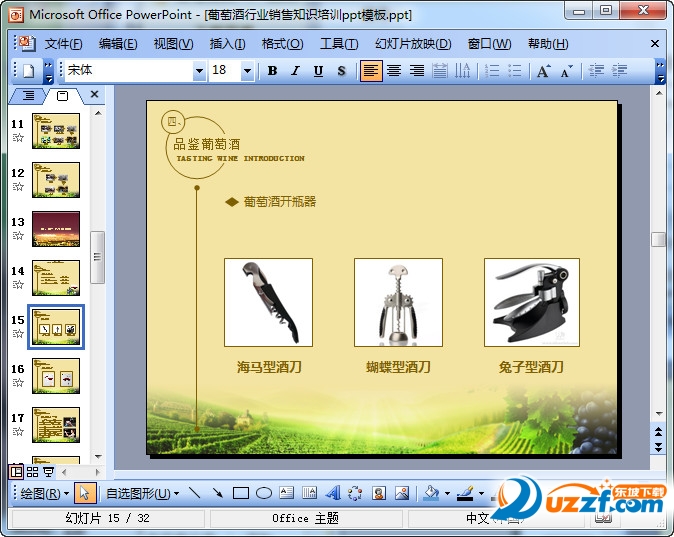The image size is (674, 537).
Task: Switch to the Slides thumbnail tab
Action: pos(62,95)
